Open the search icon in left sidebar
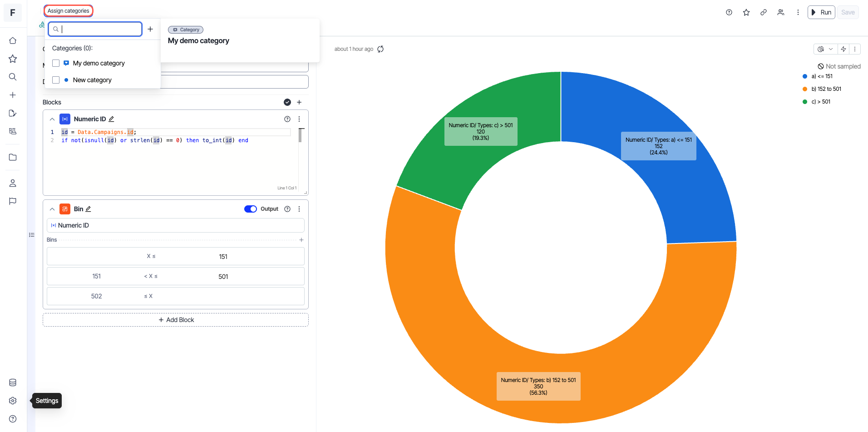The image size is (868, 432). [13, 77]
